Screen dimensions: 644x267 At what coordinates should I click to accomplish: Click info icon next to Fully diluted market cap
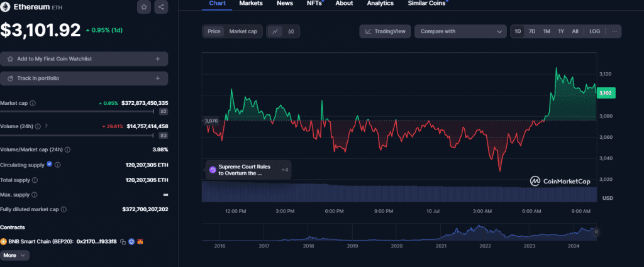pos(64,209)
